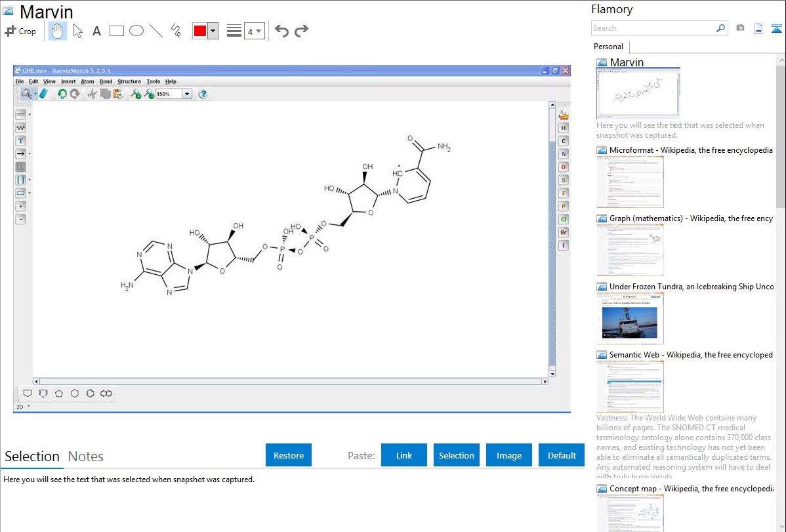This screenshot has height=532, width=786.
Task: Select the cyclopentane ring template
Action: pos(59,394)
